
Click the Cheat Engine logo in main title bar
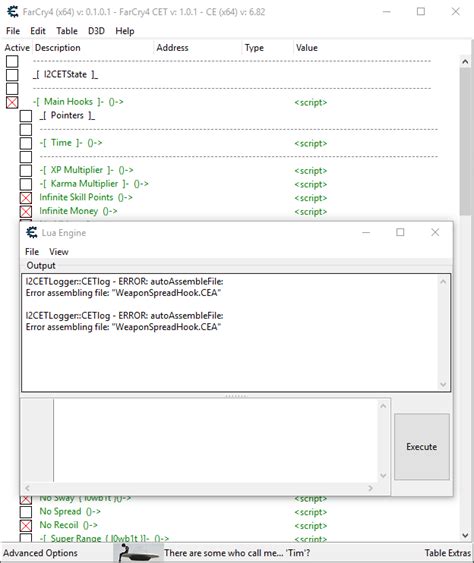pos(13,12)
